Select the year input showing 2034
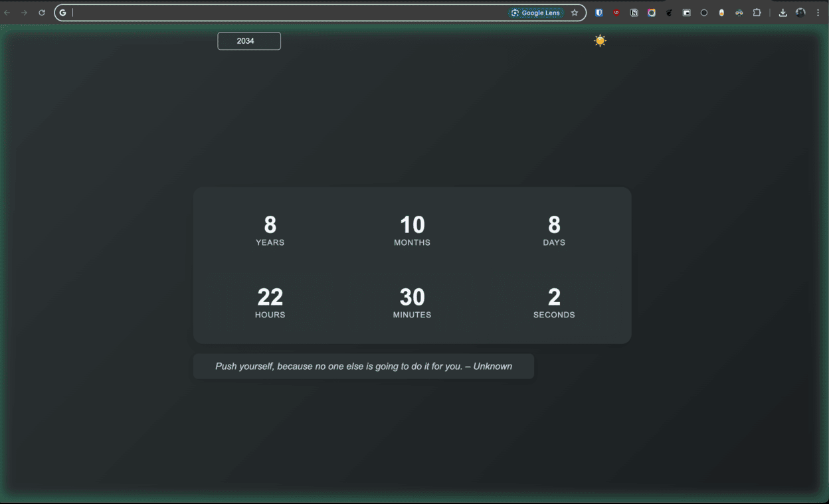The image size is (829, 504). click(248, 41)
